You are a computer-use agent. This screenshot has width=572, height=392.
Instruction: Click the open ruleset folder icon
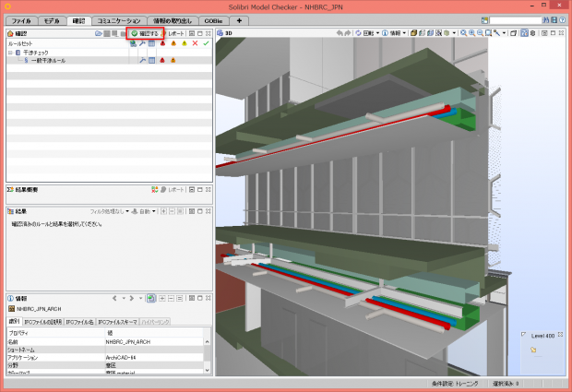point(97,33)
